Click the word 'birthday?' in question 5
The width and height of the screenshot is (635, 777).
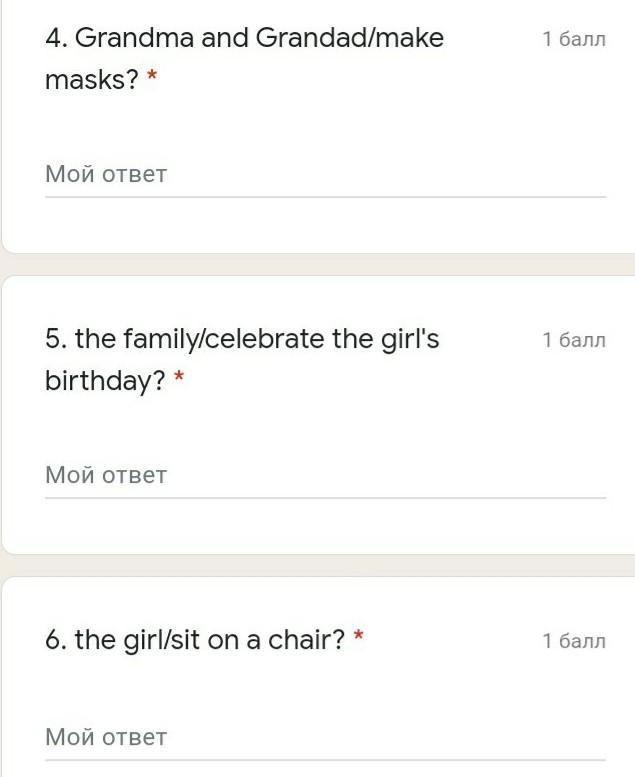pos(104,382)
